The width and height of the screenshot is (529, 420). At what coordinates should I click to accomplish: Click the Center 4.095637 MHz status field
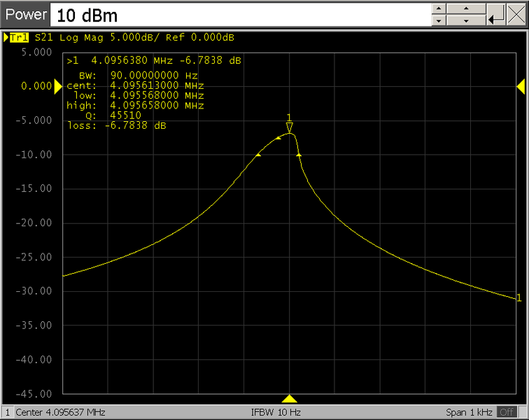(61, 412)
